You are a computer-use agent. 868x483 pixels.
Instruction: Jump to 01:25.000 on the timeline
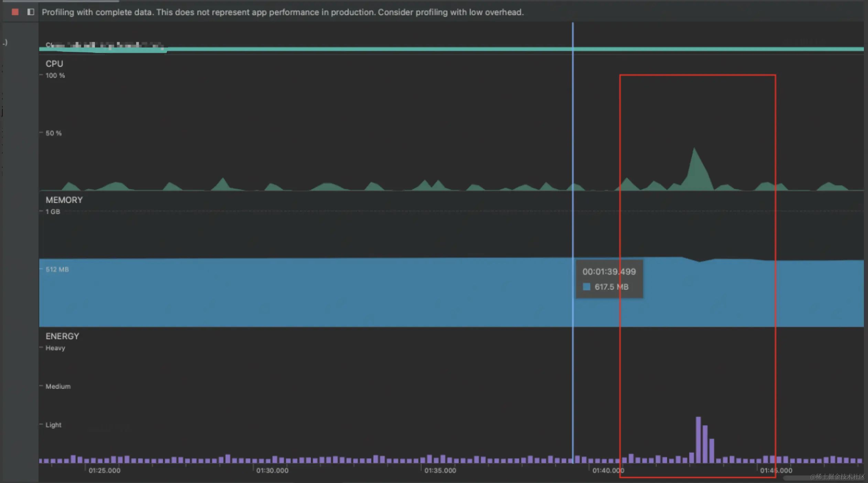pyautogui.click(x=104, y=470)
